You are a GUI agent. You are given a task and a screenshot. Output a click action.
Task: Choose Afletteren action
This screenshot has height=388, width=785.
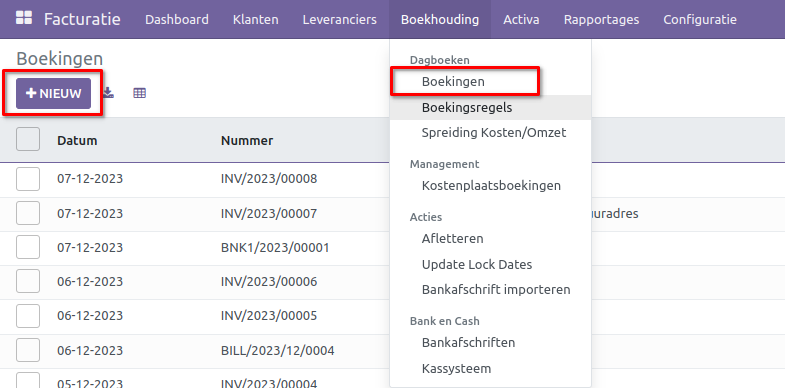453,238
